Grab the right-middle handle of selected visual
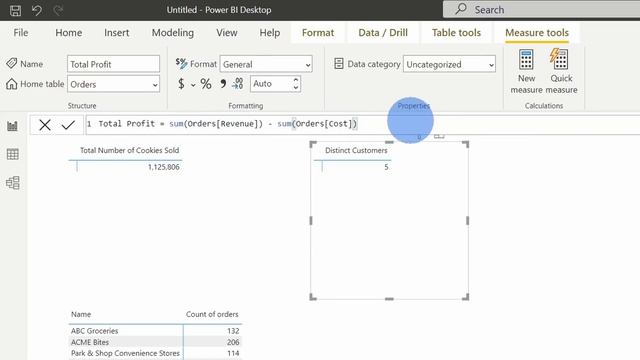This screenshot has width=640, height=360. 467,220
